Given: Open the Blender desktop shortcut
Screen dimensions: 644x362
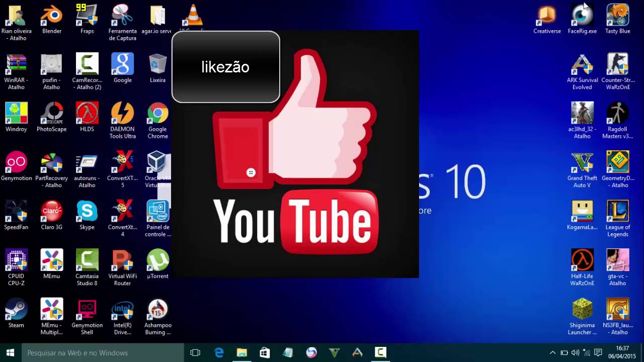Looking at the screenshot, I should [x=52, y=19].
